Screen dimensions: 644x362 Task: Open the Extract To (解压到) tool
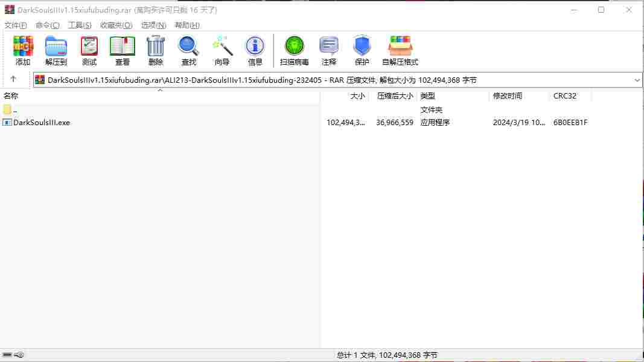pyautogui.click(x=56, y=50)
